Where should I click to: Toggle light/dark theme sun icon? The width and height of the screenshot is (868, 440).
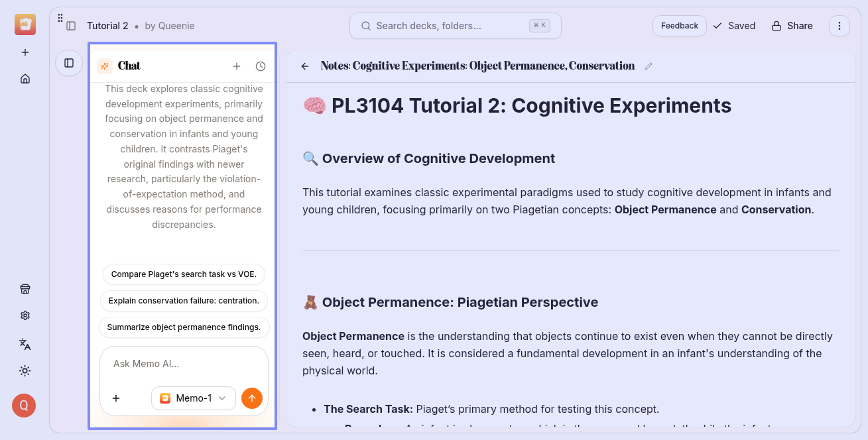tap(25, 370)
